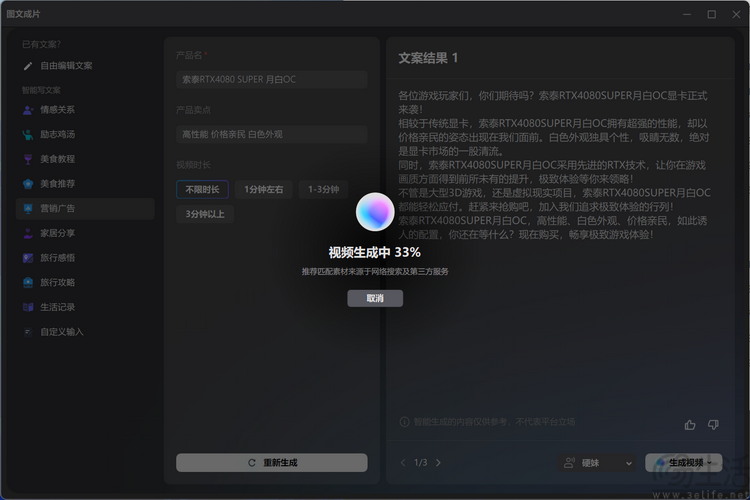
Task: Go to previous copy result arrow
Action: point(403,463)
